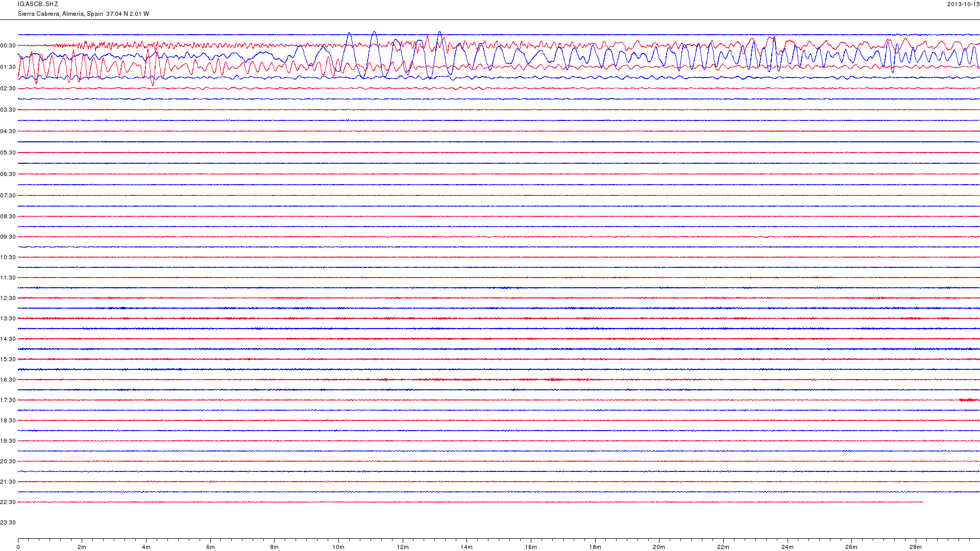Select the 17:30 time row label
Viewport: 980px width, 551px height.
[x=8, y=400]
